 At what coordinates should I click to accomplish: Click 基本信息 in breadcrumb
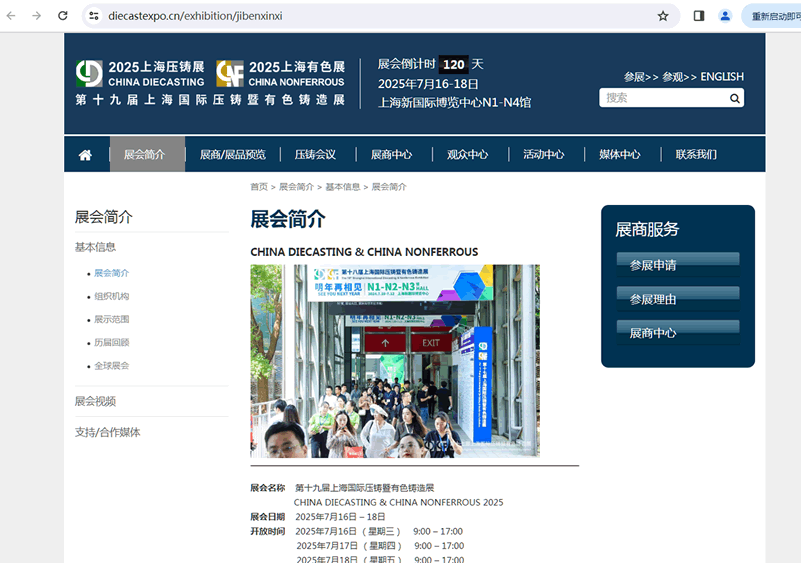coord(343,187)
